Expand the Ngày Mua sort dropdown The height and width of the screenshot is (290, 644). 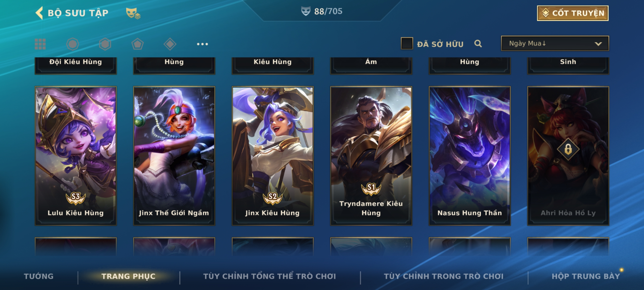[x=555, y=43]
